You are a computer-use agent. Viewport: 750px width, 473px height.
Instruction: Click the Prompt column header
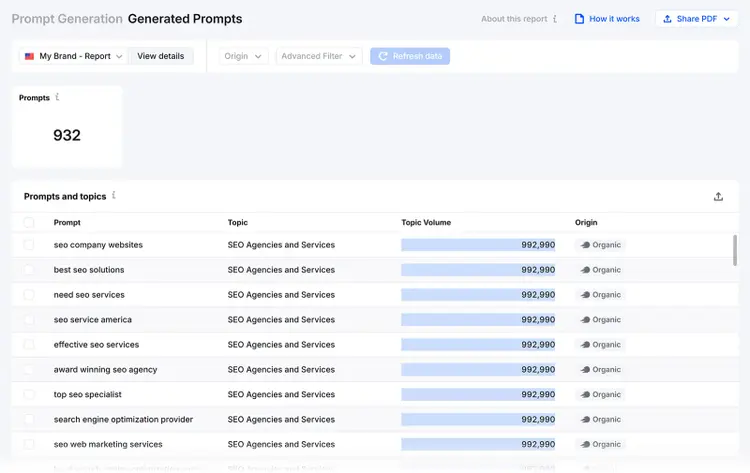67,222
